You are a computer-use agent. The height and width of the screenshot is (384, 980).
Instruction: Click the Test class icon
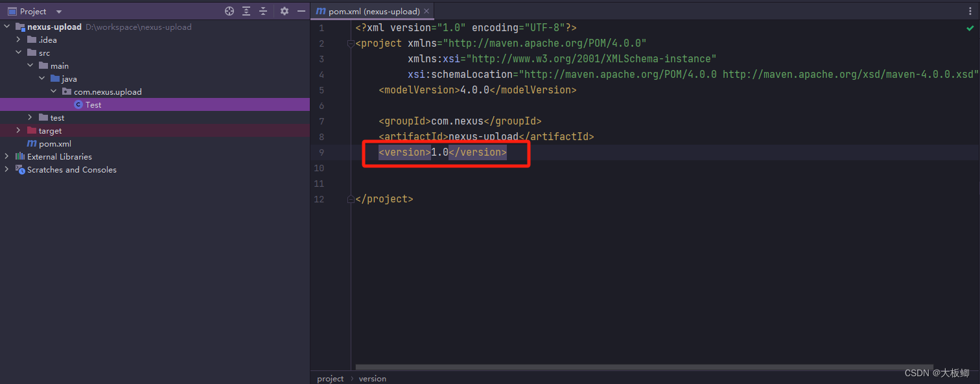point(78,104)
